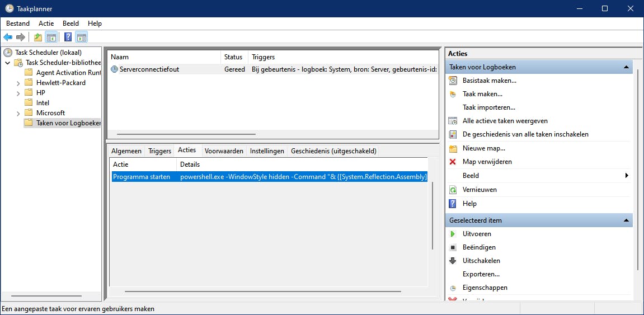Click the Taakplanner title bar clock icon
The image size is (644, 315).
coord(9,8)
